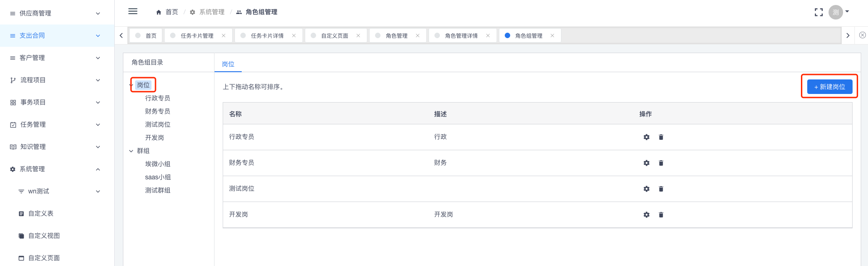868x266 pixels.
Task: Switch to the 任务卡片管理 tab
Action: point(197,35)
